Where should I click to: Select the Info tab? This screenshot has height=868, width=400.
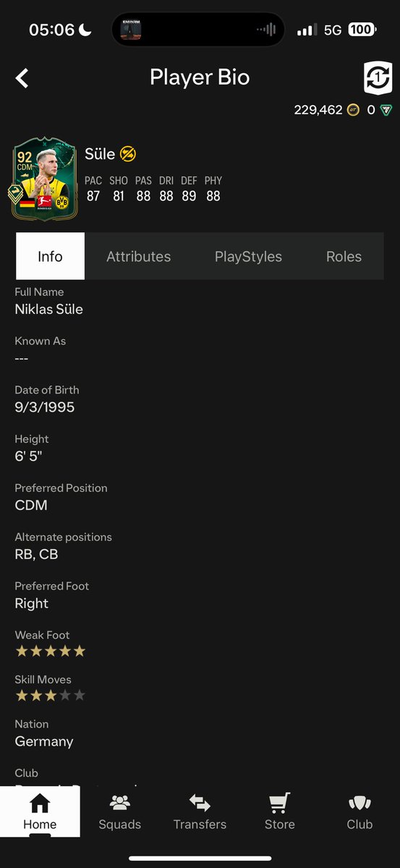[50, 256]
